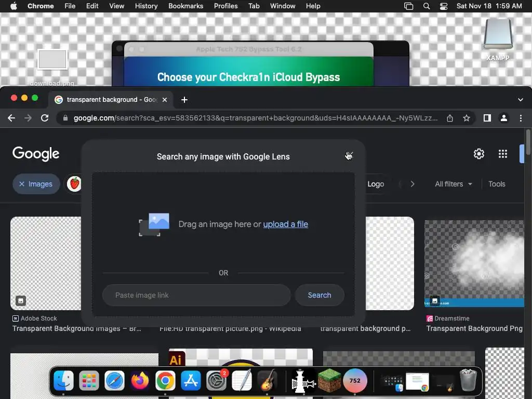Launch Safari from the dock
This screenshot has width=532, height=399.
pyautogui.click(x=114, y=380)
